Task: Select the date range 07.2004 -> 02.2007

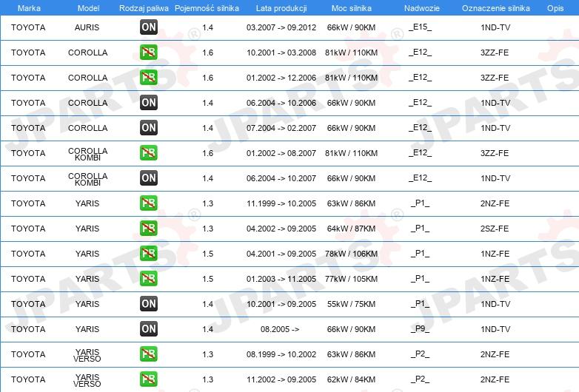Action: [x=281, y=128]
